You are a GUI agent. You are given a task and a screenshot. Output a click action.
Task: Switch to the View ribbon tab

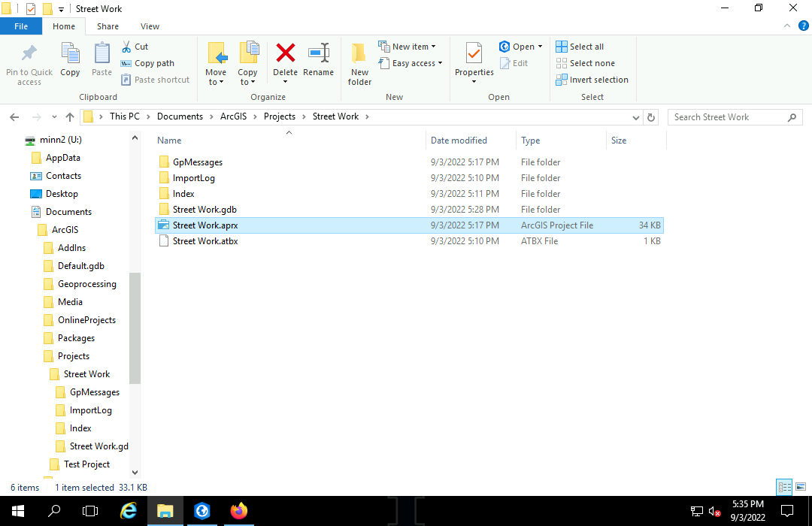point(150,26)
